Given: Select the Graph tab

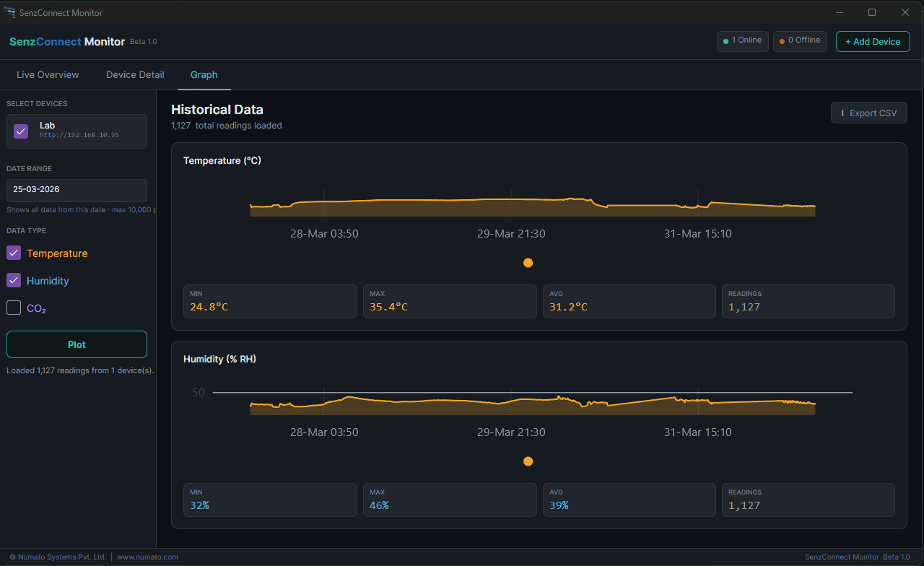Looking at the screenshot, I should 204,75.
